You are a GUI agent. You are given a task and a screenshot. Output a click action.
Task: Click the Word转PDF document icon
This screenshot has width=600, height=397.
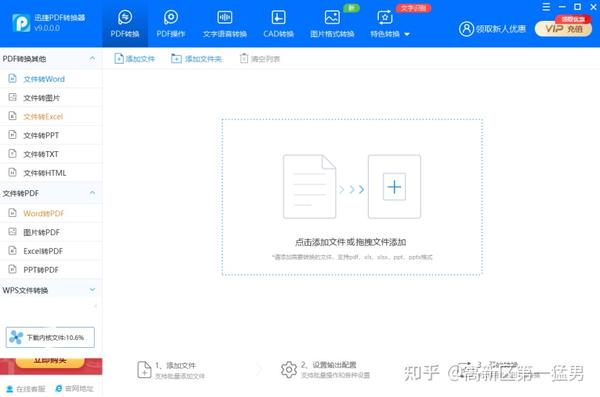(x=13, y=213)
